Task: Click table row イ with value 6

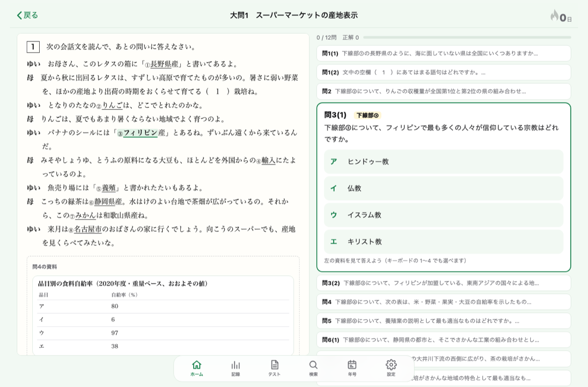Action: tap(163, 320)
